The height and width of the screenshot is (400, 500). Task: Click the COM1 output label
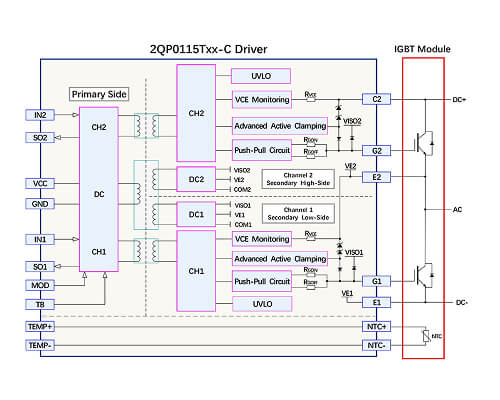click(243, 225)
